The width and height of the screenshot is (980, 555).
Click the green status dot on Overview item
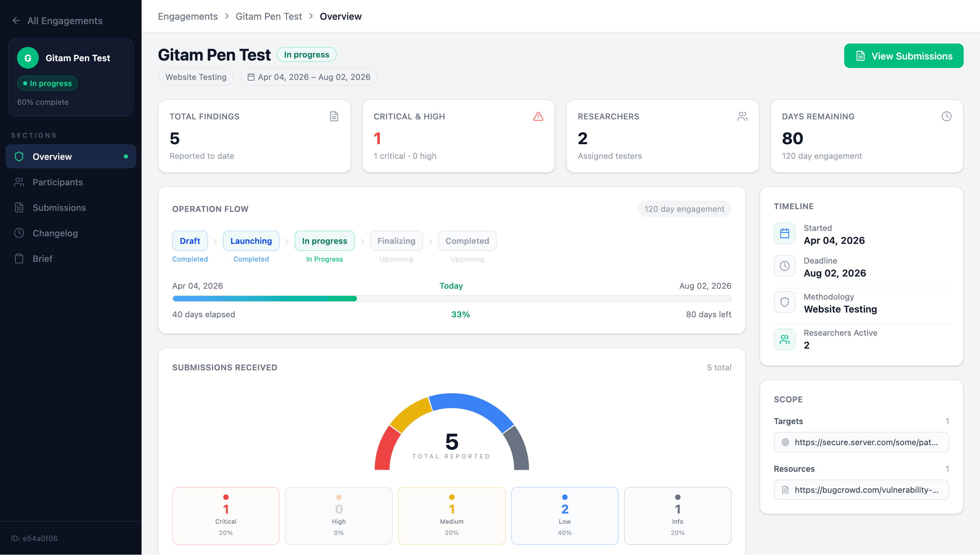click(x=126, y=157)
